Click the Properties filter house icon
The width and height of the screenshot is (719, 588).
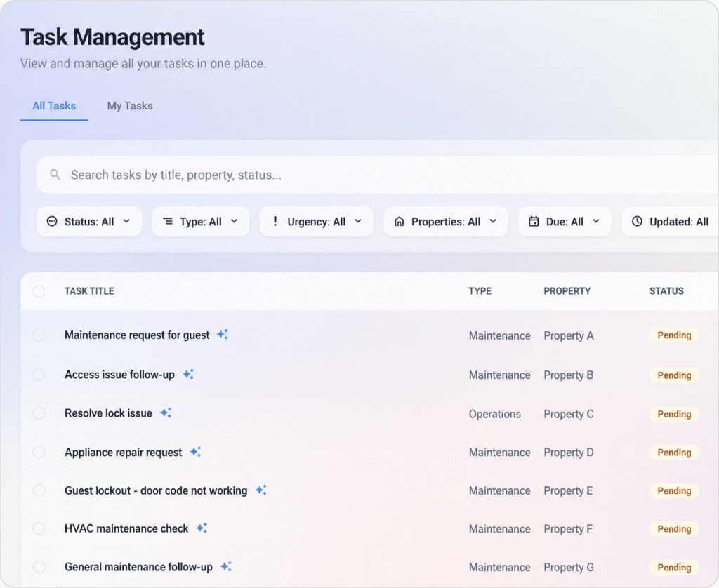click(x=400, y=221)
